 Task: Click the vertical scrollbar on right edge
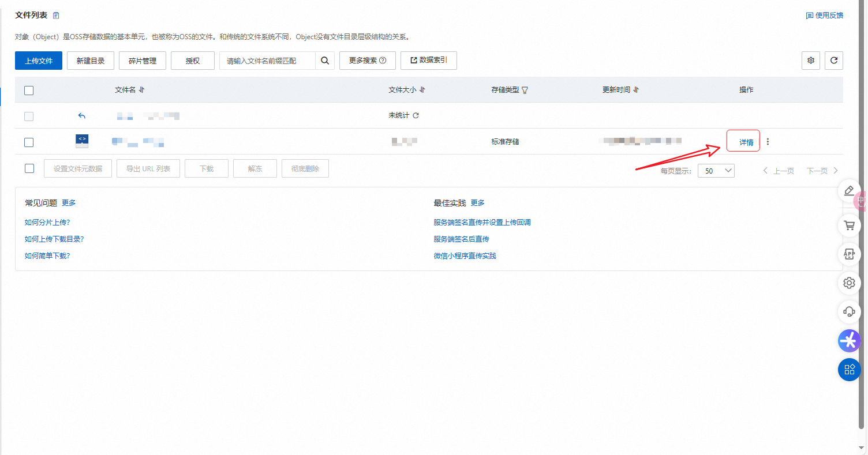[862, 213]
